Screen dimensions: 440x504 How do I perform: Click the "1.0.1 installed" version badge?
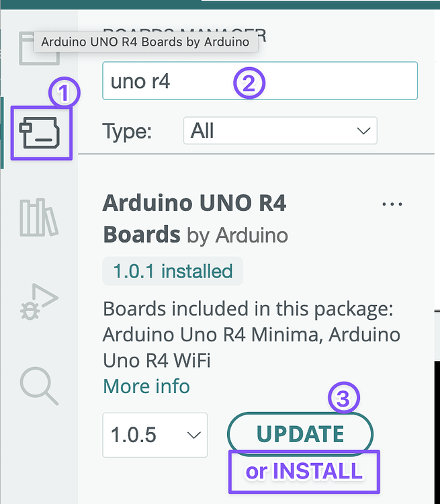(173, 271)
